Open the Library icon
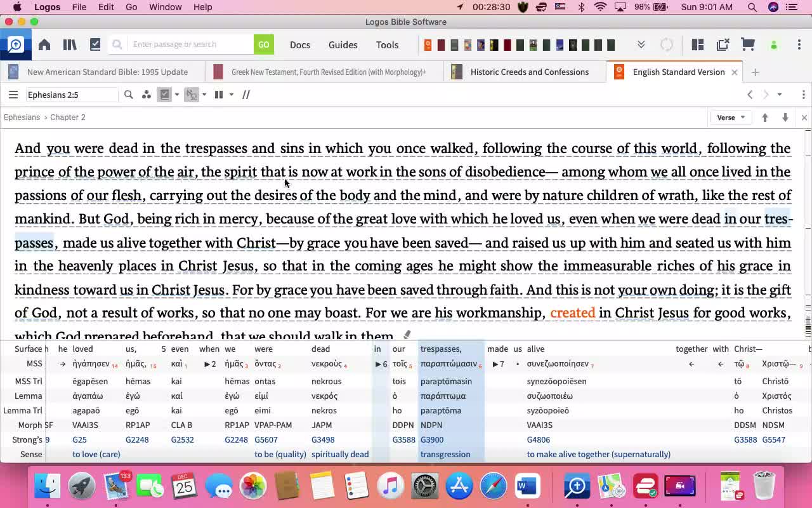This screenshot has height=508, width=812. click(70, 44)
